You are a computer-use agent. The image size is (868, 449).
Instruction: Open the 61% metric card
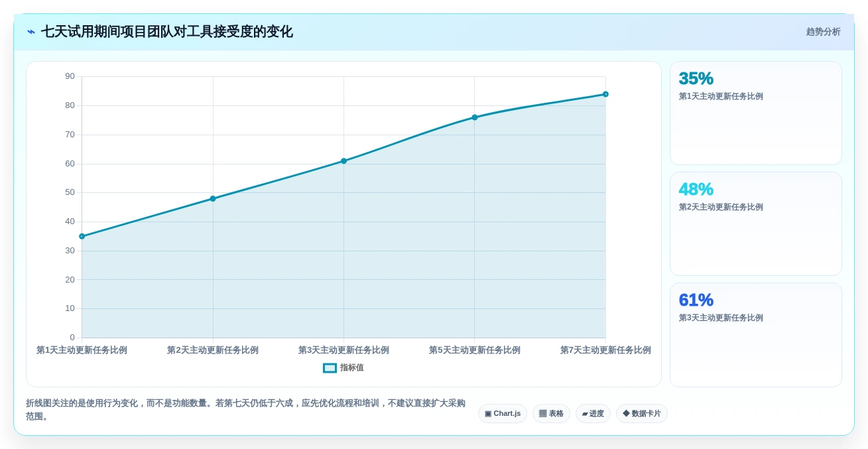click(756, 335)
